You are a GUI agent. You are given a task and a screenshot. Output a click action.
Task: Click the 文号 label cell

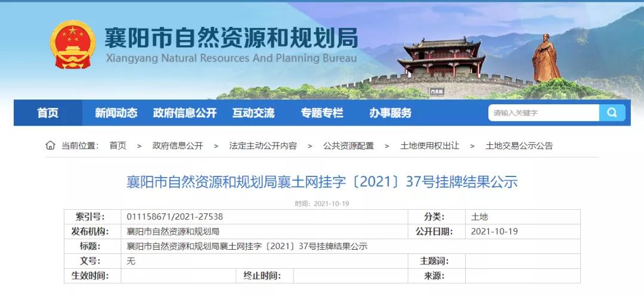point(92,261)
